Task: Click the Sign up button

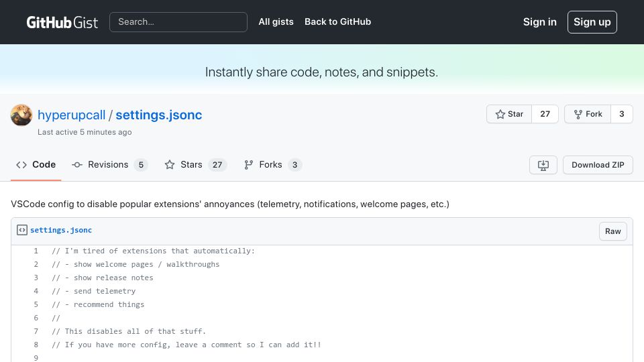Action: 592,22
